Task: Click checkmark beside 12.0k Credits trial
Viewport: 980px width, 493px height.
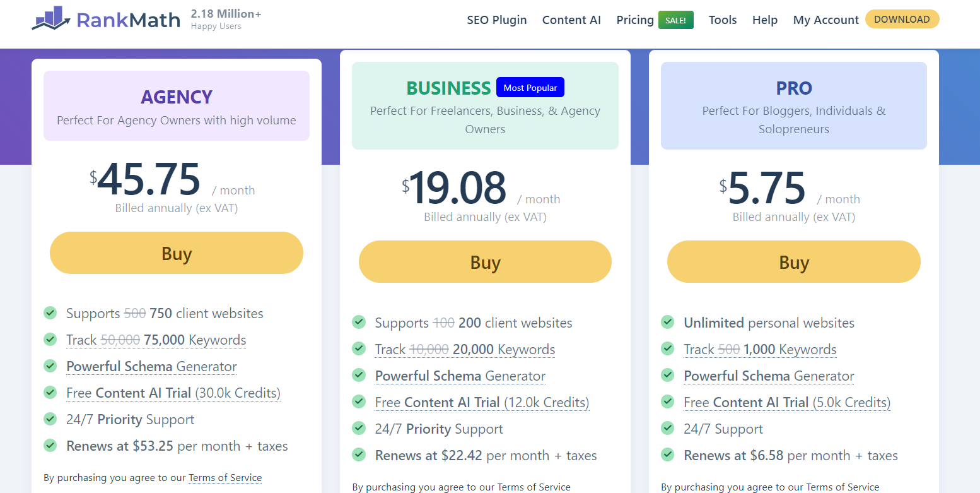Action: click(x=359, y=401)
